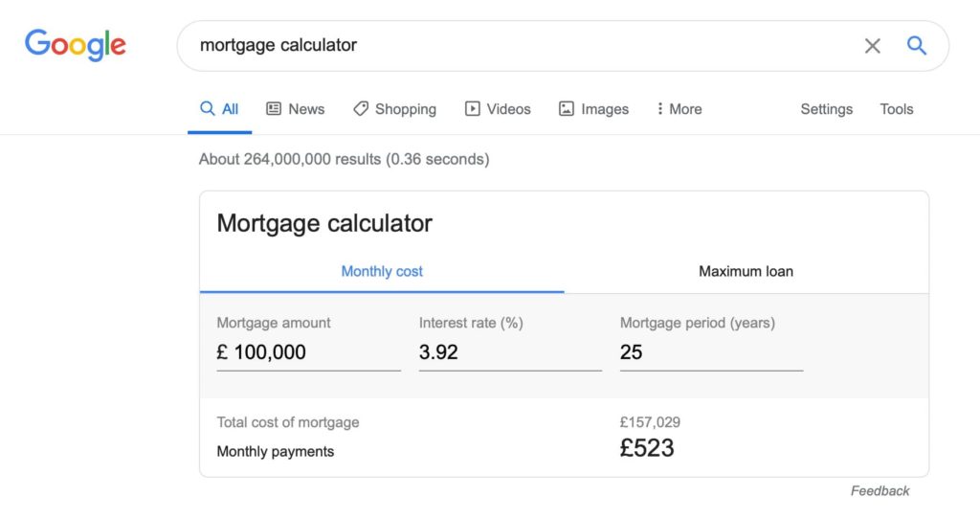Image resolution: width=980 pixels, height=519 pixels.
Task: Select the All results tab label
Action: pos(230,109)
